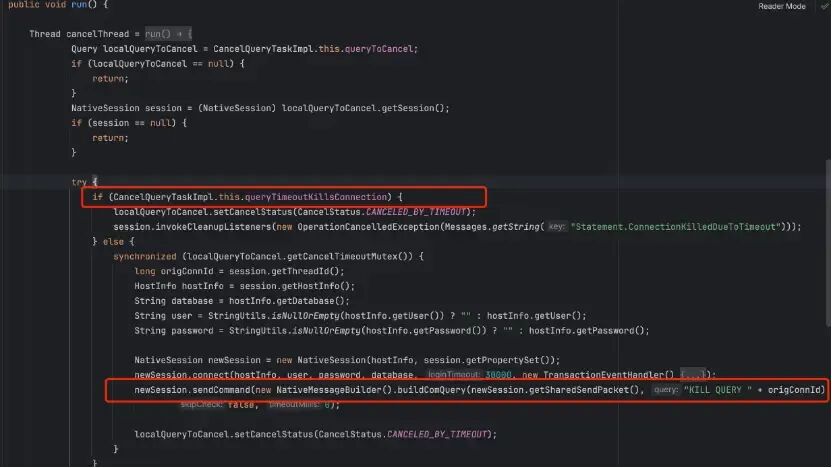Viewport: 832px width, 468px height.
Task: Click 'String user' declaration
Action: click(163, 316)
